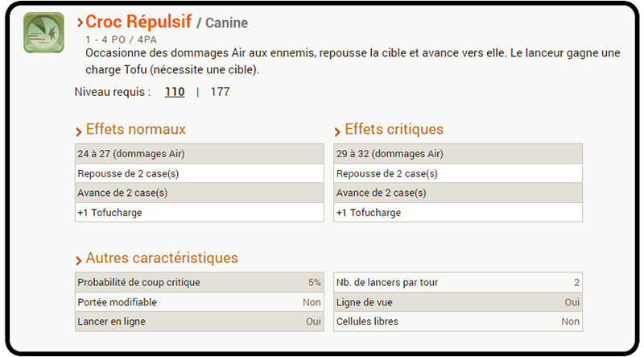Click the chevron next to Autres caractéristiques
The width and height of the screenshot is (644, 357).
[78, 260]
